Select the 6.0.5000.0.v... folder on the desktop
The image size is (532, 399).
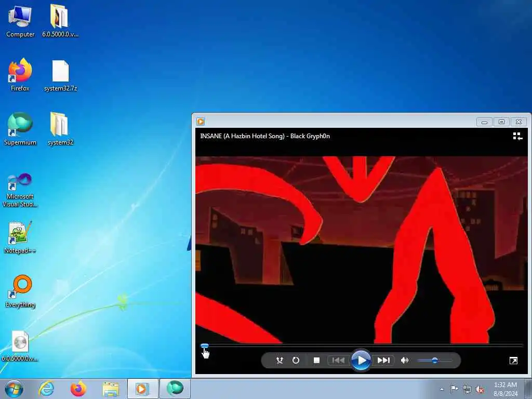pyautogui.click(x=60, y=21)
